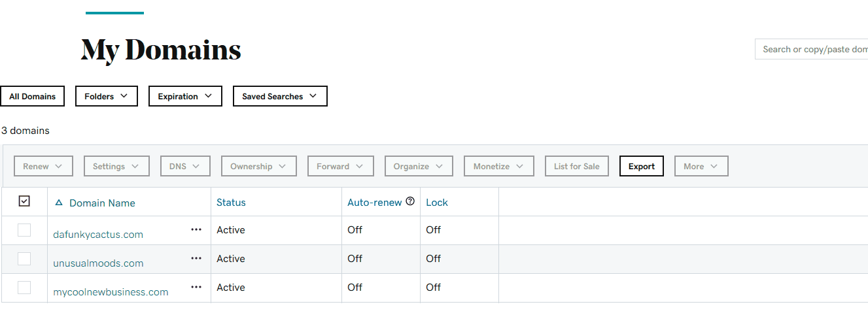Viewport: 868px width, 315px height.
Task: Click the List for Sale button
Action: tap(577, 166)
